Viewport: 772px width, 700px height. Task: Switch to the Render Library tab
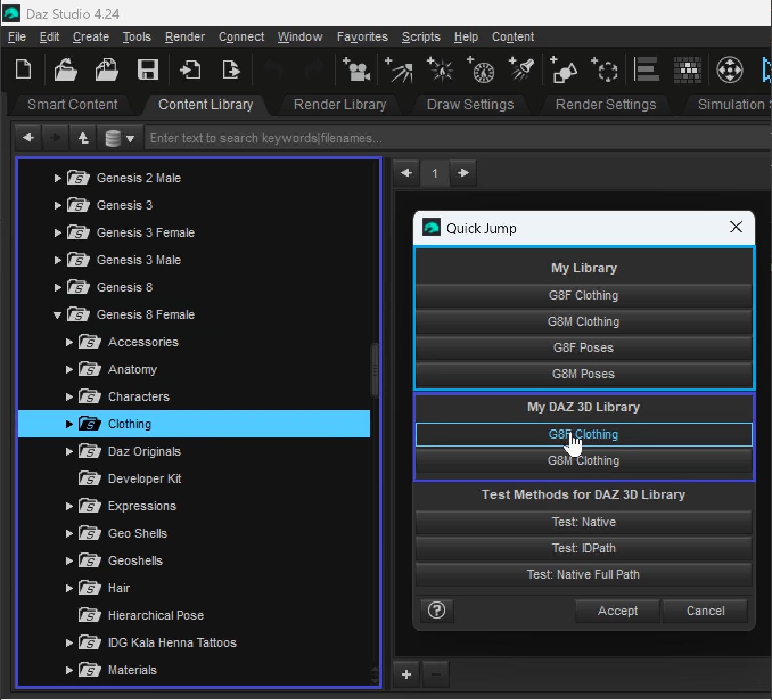point(340,104)
